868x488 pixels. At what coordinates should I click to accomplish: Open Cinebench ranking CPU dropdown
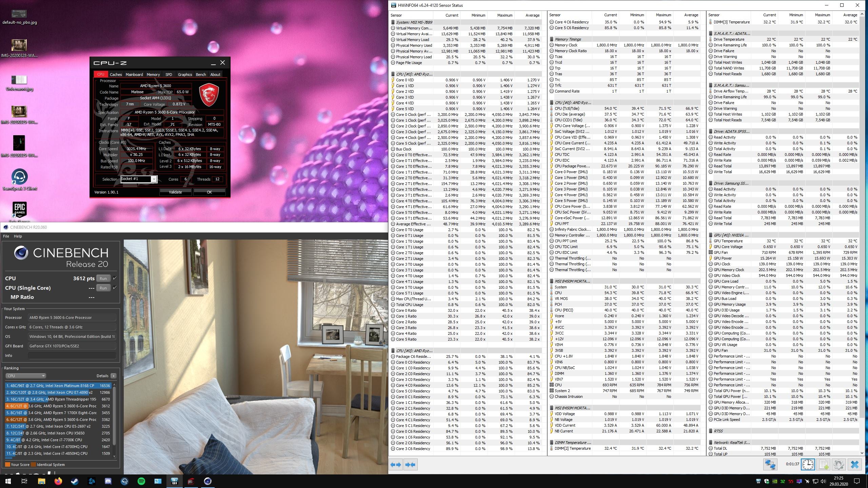click(x=26, y=375)
